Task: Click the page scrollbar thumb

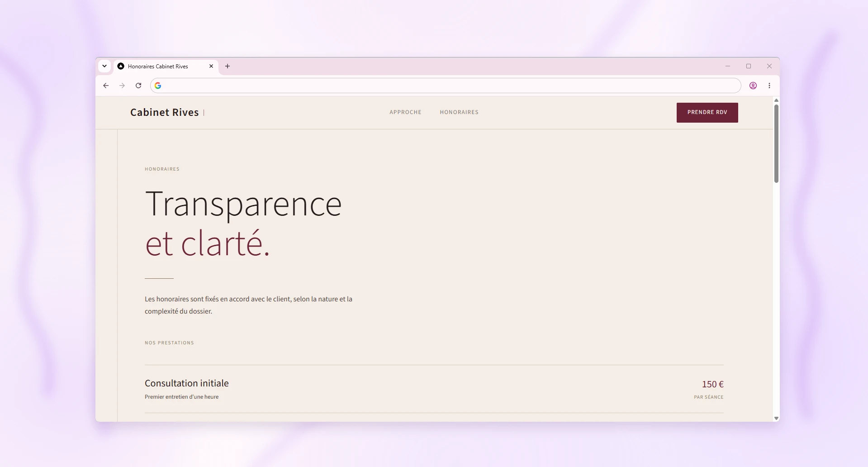Action: click(776, 143)
